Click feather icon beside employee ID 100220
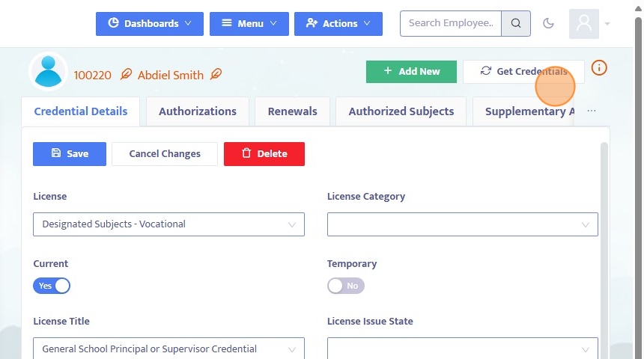644x359 pixels. (126, 75)
